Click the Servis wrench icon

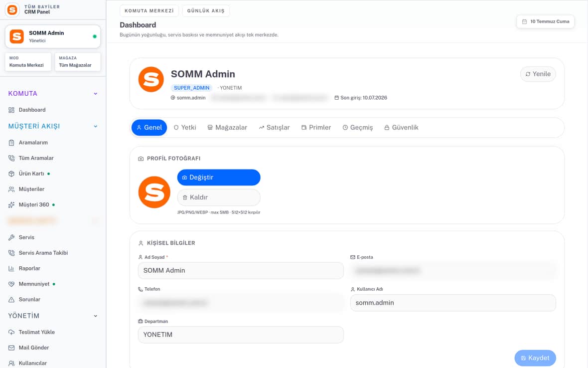click(11, 237)
